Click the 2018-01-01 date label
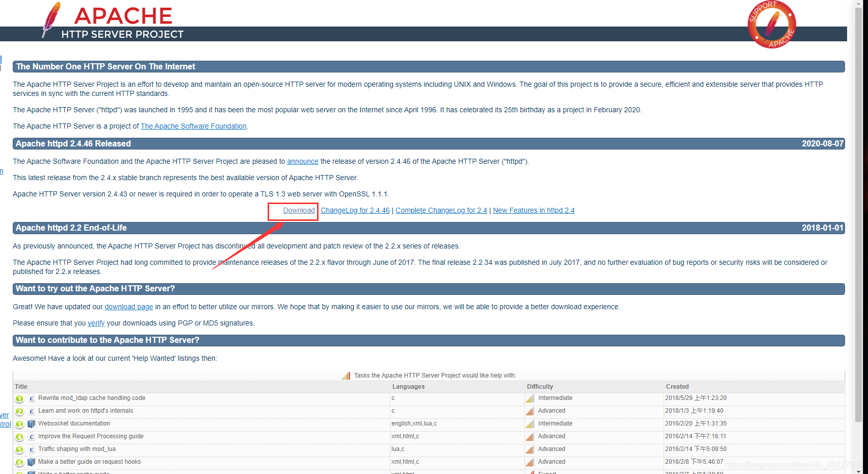 click(823, 228)
